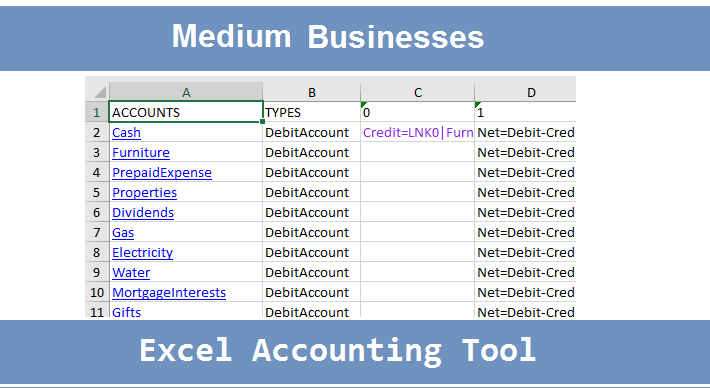The height and width of the screenshot is (388, 710).
Task: Click empty cell C3 in Furniture row
Action: tap(417, 152)
